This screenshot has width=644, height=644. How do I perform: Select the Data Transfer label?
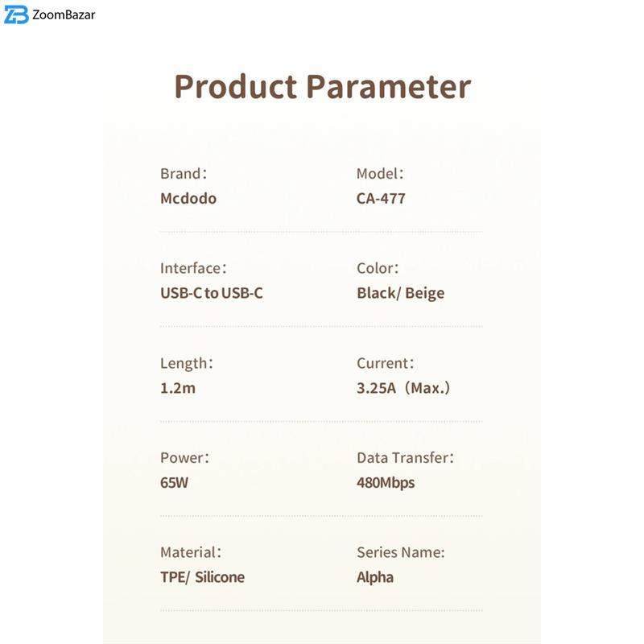click(x=405, y=458)
